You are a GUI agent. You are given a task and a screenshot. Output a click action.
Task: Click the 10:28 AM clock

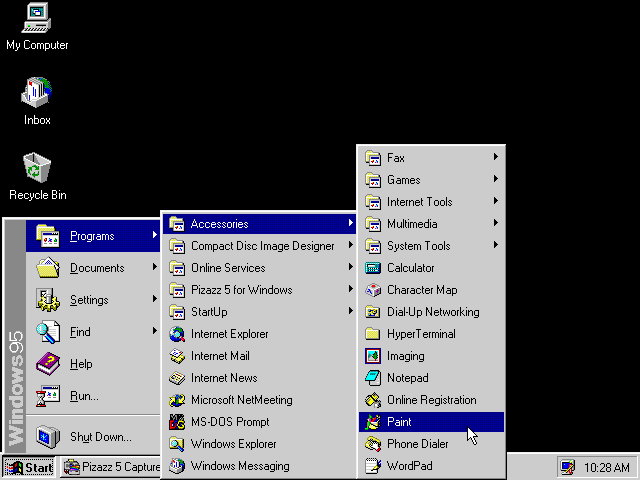point(607,468)
